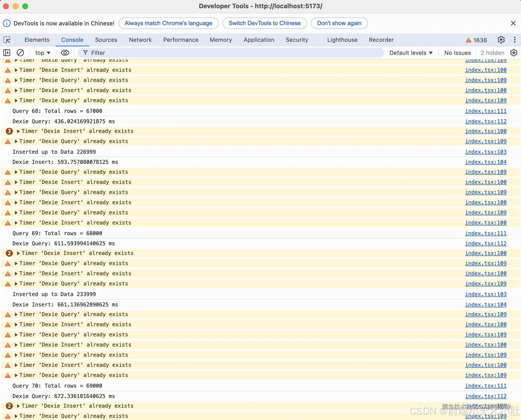The image size is (521, 420).
Task: Click the badge 3 on Dexie Insert warning
Action: click(x=9, y=131)
